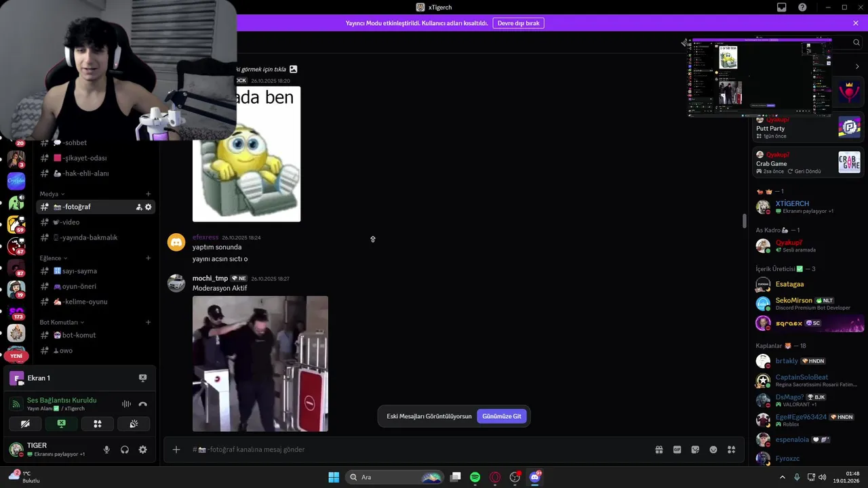Open mochi_tmp's turnstile photo
The height and width of the screenshot is (488, 868).
click(x=260, y=363)
